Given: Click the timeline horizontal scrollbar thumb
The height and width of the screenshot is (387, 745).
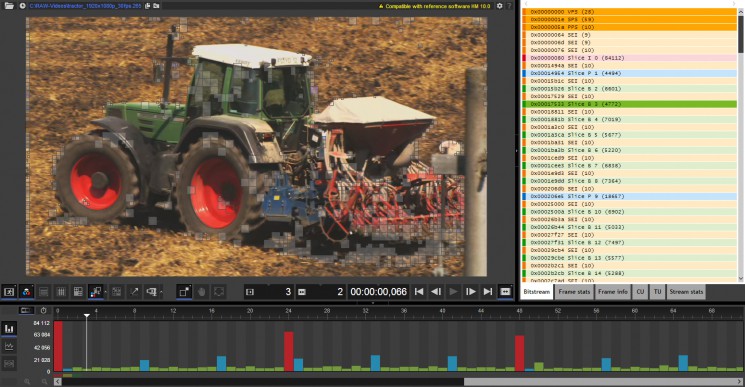Looking at the screenshot, I should [602, 382].
